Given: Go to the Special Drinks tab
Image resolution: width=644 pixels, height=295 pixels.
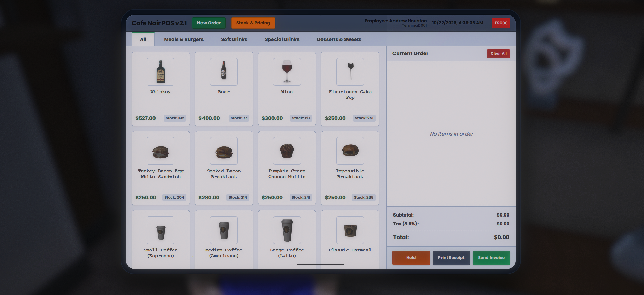Looking at the screenshot, I should point(282,39).
